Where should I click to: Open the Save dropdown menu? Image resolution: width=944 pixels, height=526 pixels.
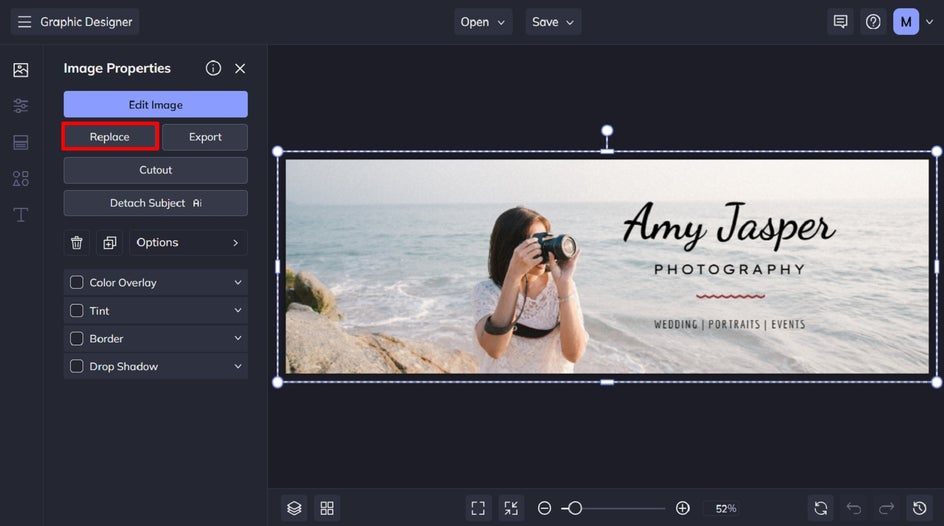[x=553, y=22]
